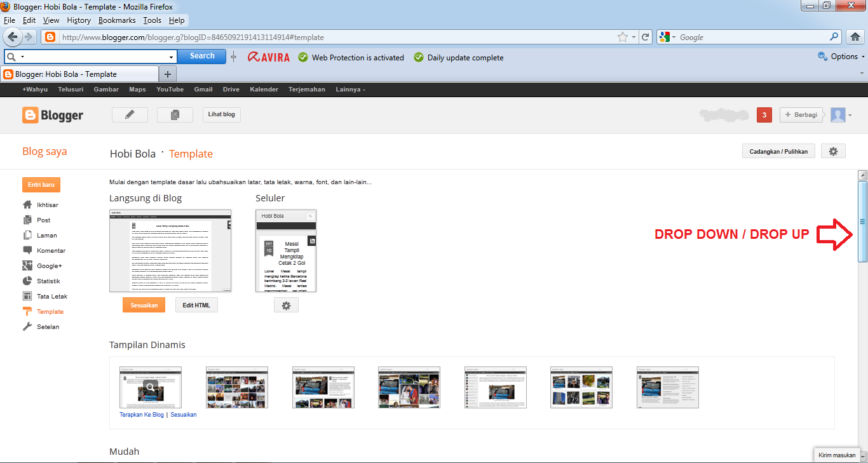This screenshot has height=463, width=868.
Task: Open the red notifications counter 3
Action: (764, 115)
